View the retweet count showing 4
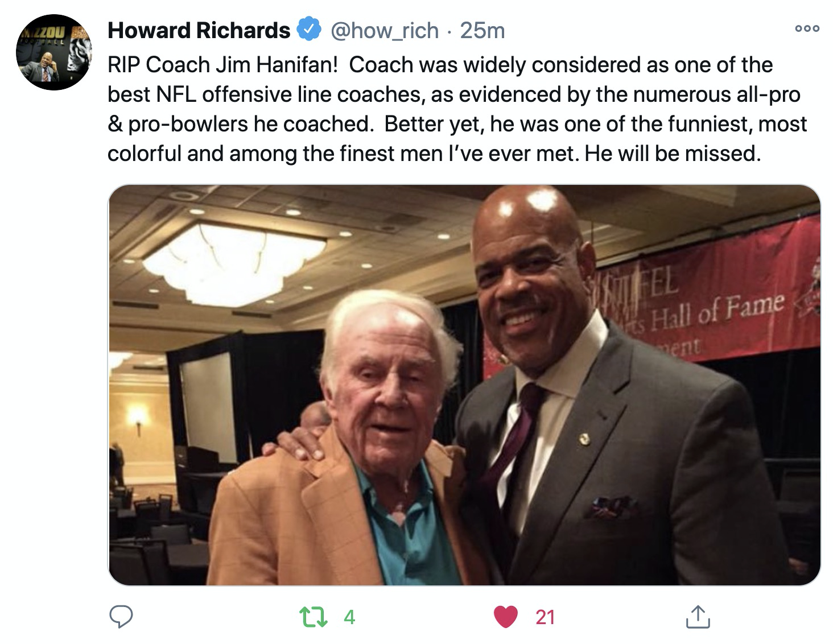Image resolution: width=833 pixels, height=644 pixels. click(349, 617)
